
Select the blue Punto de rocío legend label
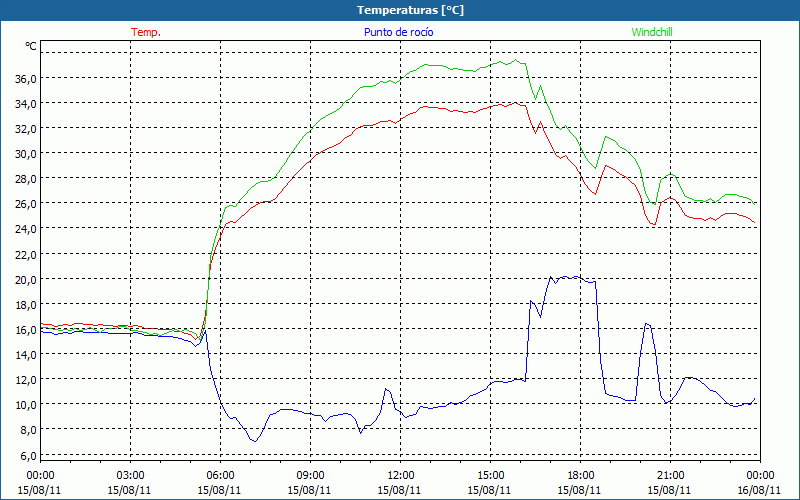coord(398,32)
